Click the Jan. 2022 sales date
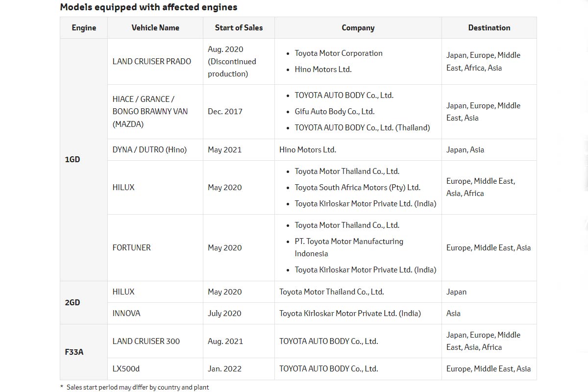 (224, 368)
